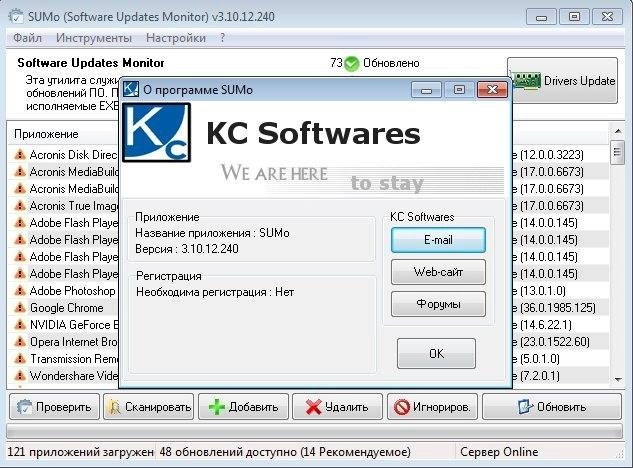The image size is (633, 468).
Task: Click version cell (36.0.1985.125)
Action: coord(558,308)
